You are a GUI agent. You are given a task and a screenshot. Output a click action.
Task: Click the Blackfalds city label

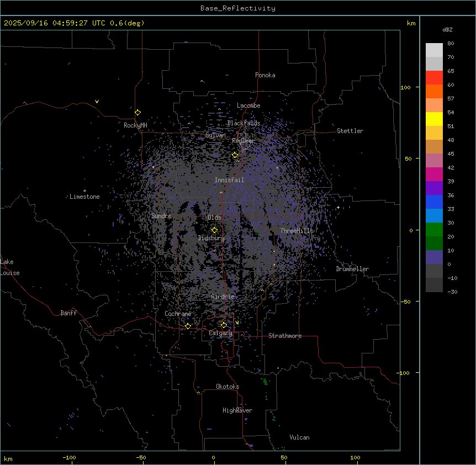(x=244, y=123)
